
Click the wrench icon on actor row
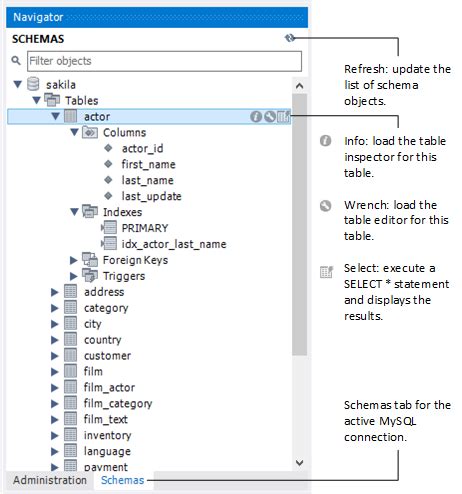click(270, 117)
